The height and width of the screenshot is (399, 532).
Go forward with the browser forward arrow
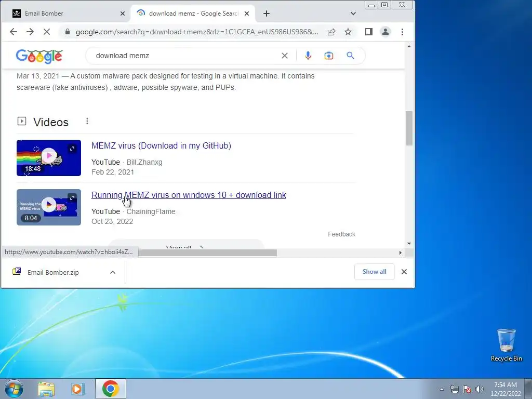30,32
